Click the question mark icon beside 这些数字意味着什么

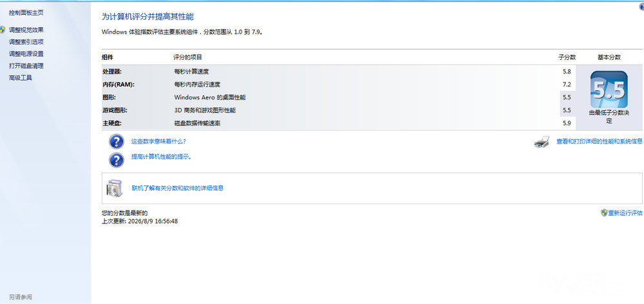tap(117, 141)
